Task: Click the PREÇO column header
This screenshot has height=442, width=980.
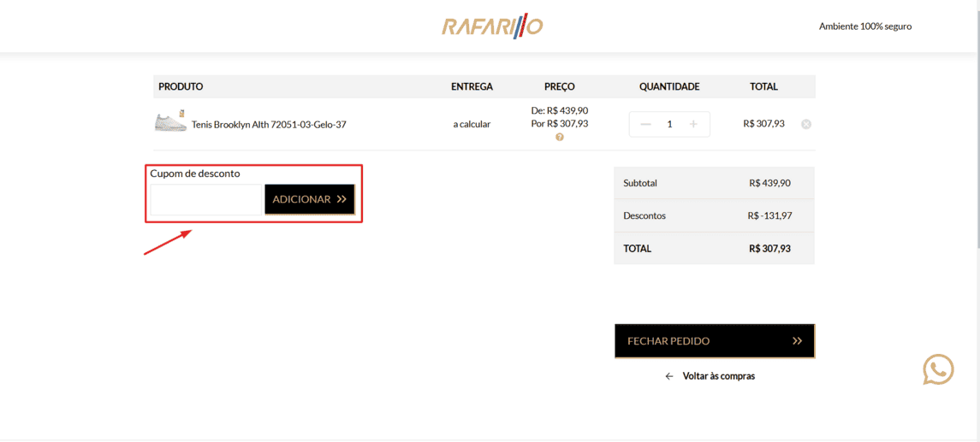Action: point(560,87)
